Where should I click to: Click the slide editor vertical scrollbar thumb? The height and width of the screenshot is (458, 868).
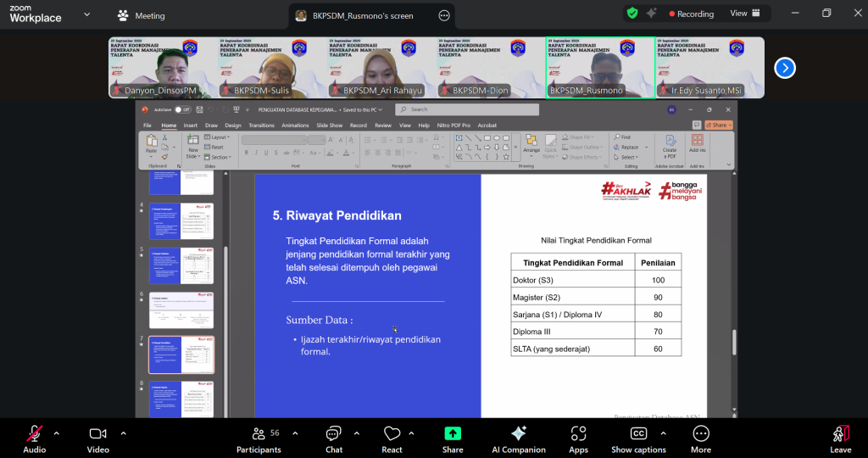(734, 343)
